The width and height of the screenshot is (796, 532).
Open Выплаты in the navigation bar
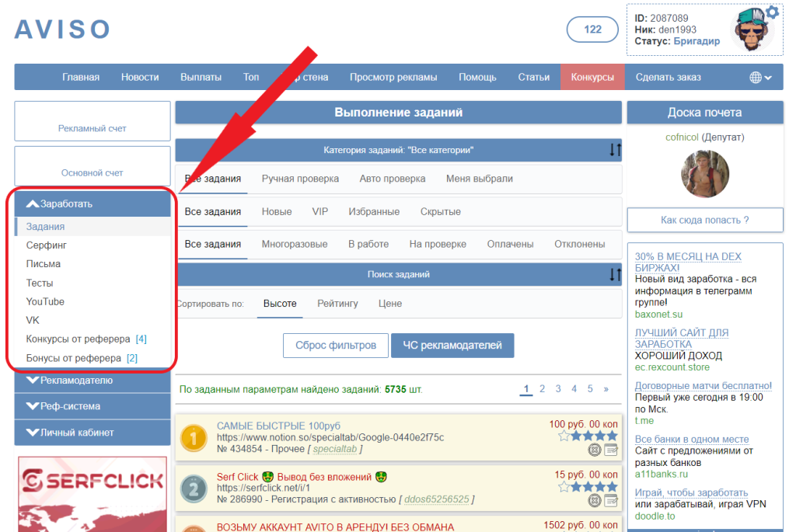[x=201, y=77]
